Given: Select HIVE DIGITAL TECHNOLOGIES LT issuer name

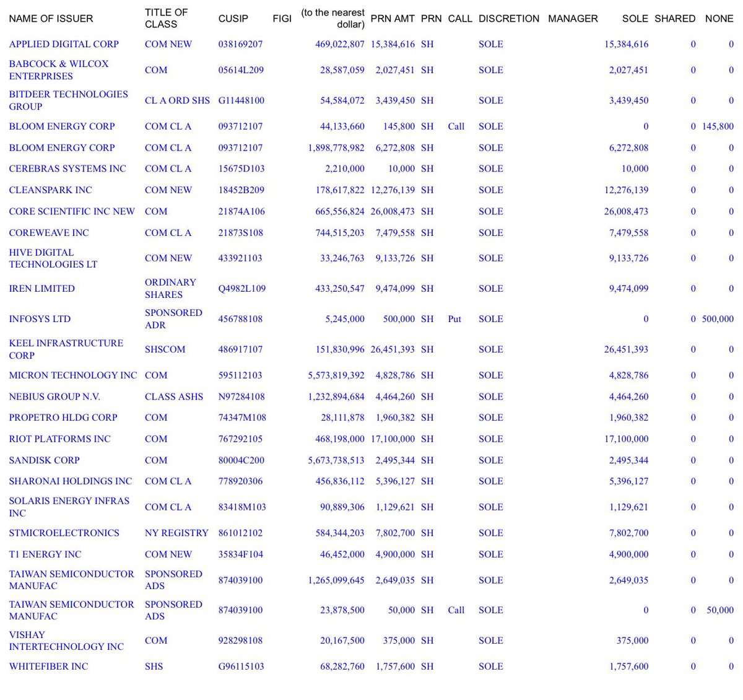Looking at the screenshot, I should click(x=53, y=258).
